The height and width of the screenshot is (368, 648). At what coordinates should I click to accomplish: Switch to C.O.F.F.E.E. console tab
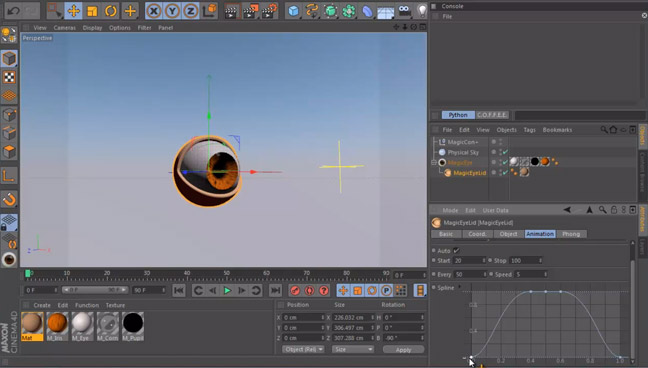pos(492,115)
